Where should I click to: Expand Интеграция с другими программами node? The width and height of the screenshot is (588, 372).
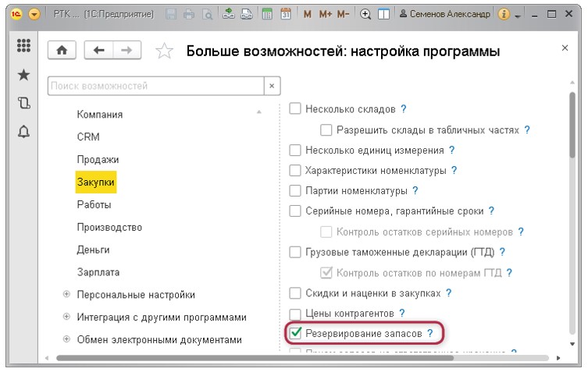click(x=66, y=317)
